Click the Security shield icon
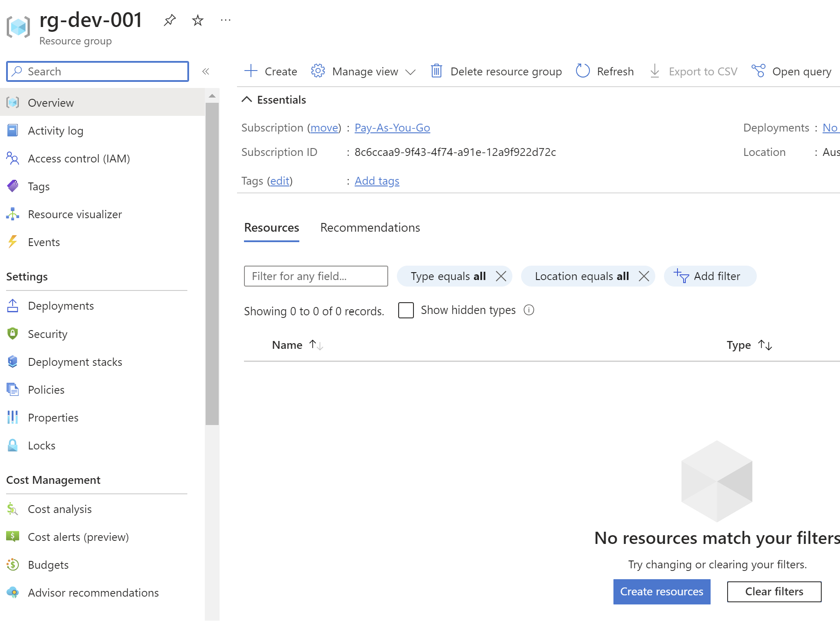840x621 pixels. [13, 334]
